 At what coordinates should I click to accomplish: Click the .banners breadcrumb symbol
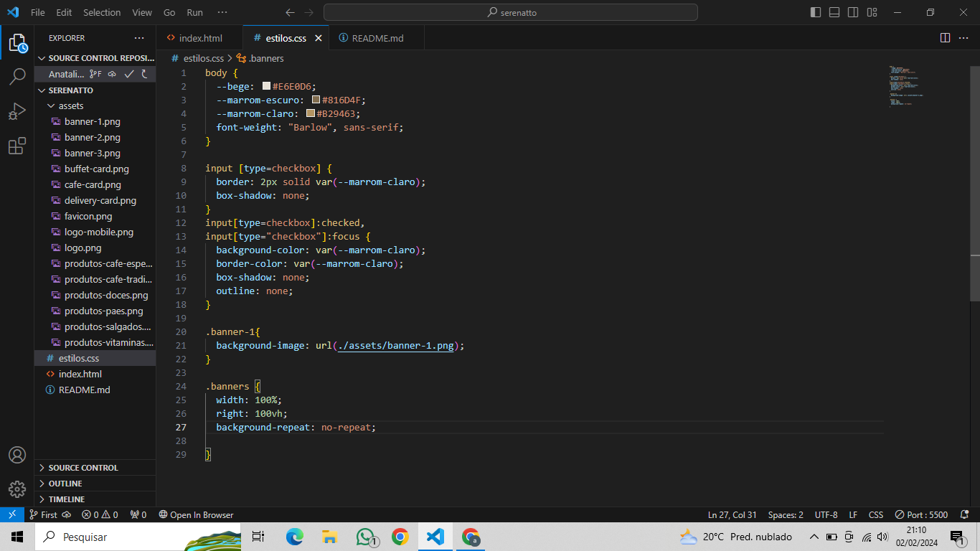[260, 58]
